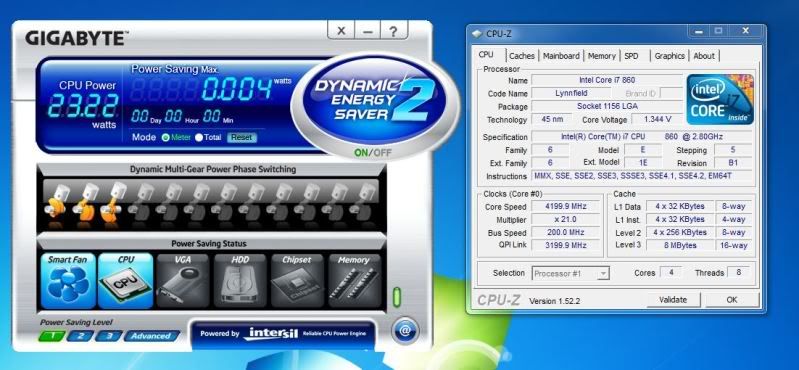Minimize the Gigabyte Energy Saver window
This screenshot has width=799, height=370.
pos(367,31)
